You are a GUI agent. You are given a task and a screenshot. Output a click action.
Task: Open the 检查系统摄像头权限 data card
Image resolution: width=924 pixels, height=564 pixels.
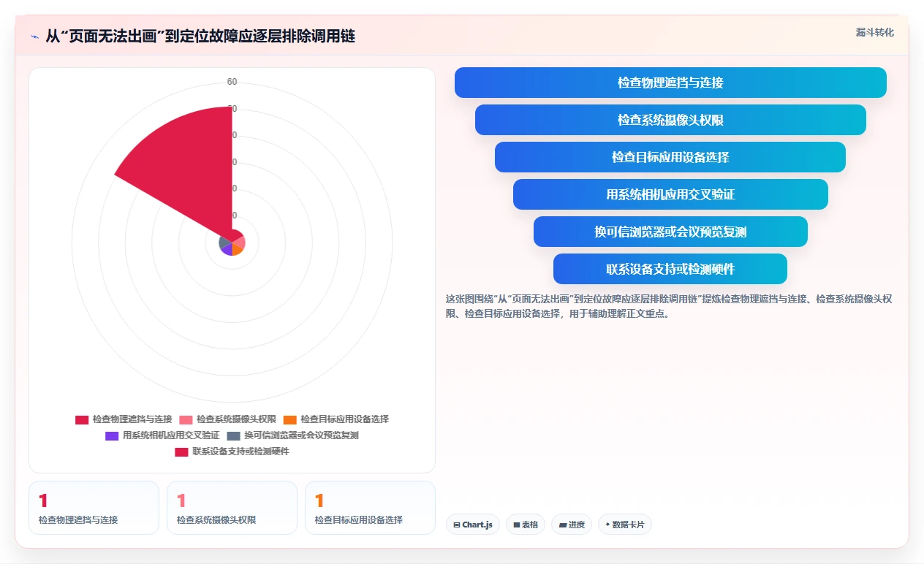[x=232, y=508]
